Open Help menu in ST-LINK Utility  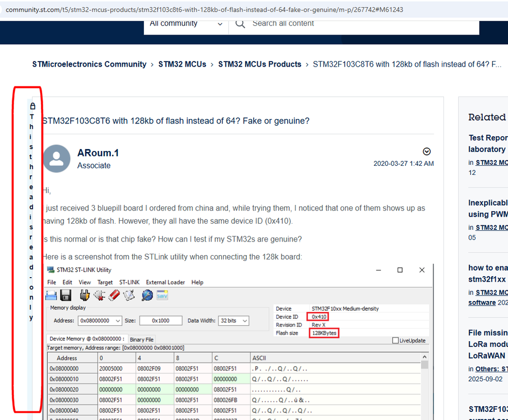(x=197, y=282)
